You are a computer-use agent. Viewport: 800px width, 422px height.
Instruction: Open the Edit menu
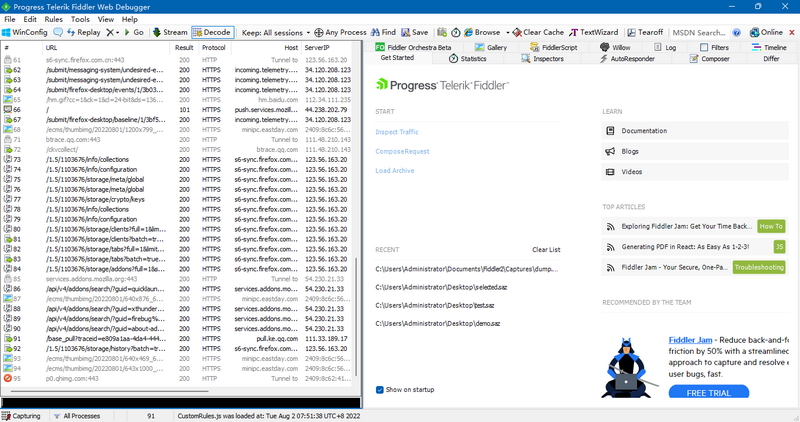click(30, 19)
